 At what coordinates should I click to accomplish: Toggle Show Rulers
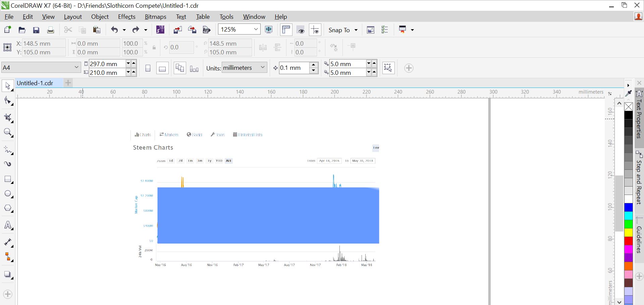click(286, 30)
